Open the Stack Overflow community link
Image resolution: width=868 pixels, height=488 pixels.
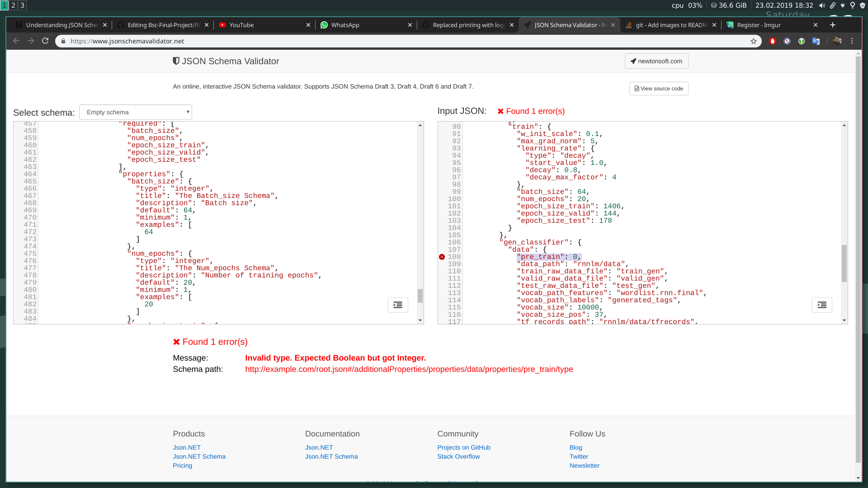[x=458, y=456]
